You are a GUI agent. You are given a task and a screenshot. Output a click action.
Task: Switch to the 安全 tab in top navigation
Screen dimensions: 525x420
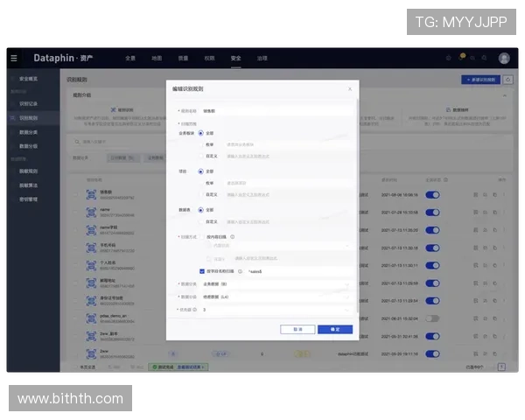coord(235,58)
